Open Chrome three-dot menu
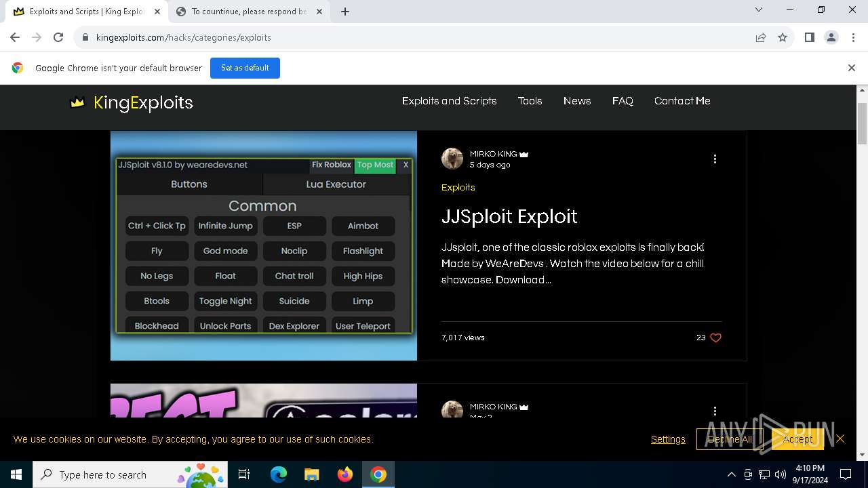The width and height of the screenshot is (868, 488). 853,37
